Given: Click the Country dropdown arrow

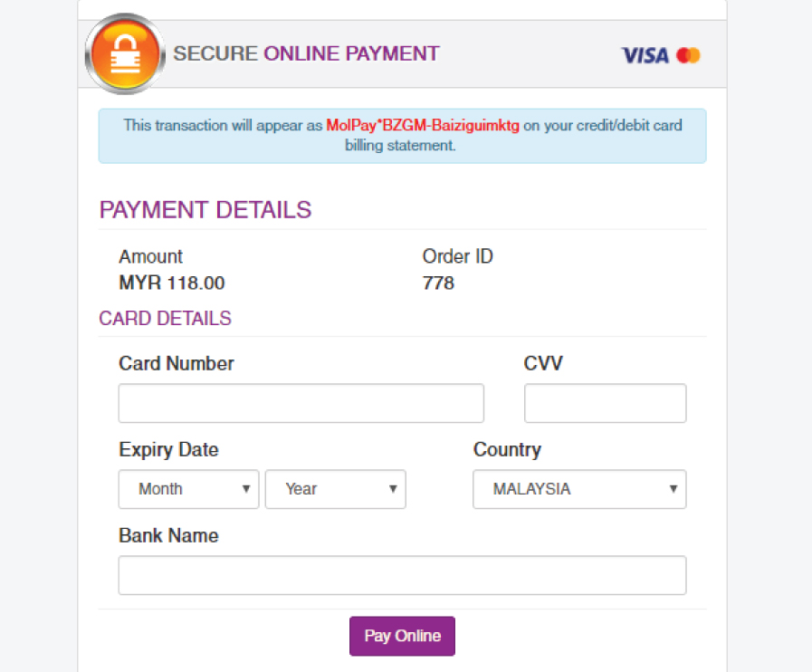Looking at the screenshot, I should point(673,488).
